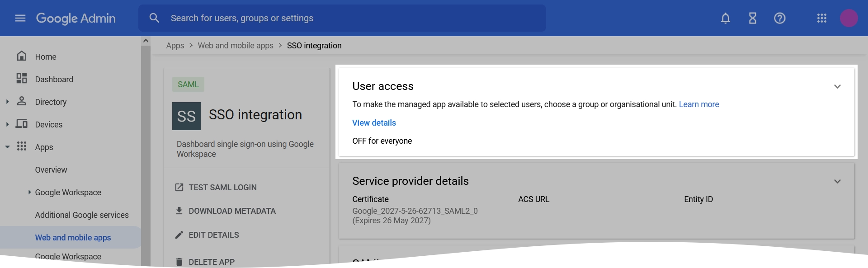This screenshot has width=868, height=268.
Task: Open Additional Google services
Action: coord(82,215)
